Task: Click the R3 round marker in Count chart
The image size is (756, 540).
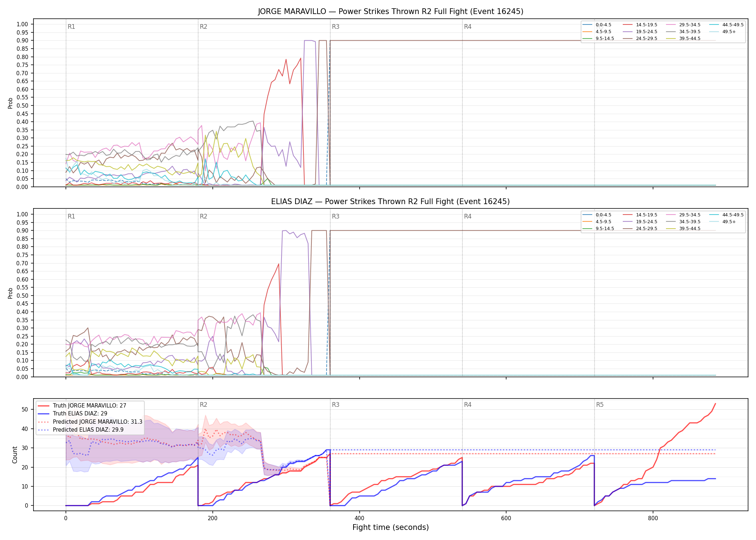Action: click(336, 405)
